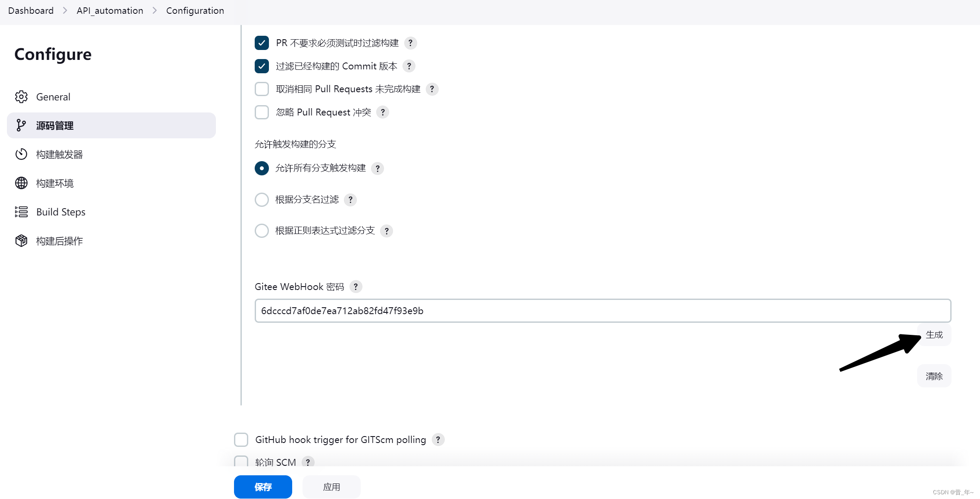Click the Build Steps list icon
The width and height of the screenshot is (980, 499).
21,212
